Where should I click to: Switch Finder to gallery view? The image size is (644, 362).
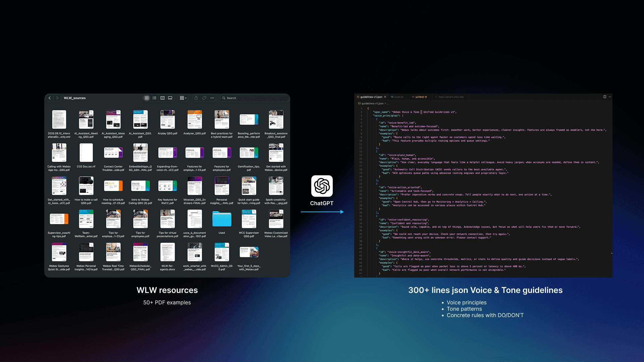(x=170, y=98)
